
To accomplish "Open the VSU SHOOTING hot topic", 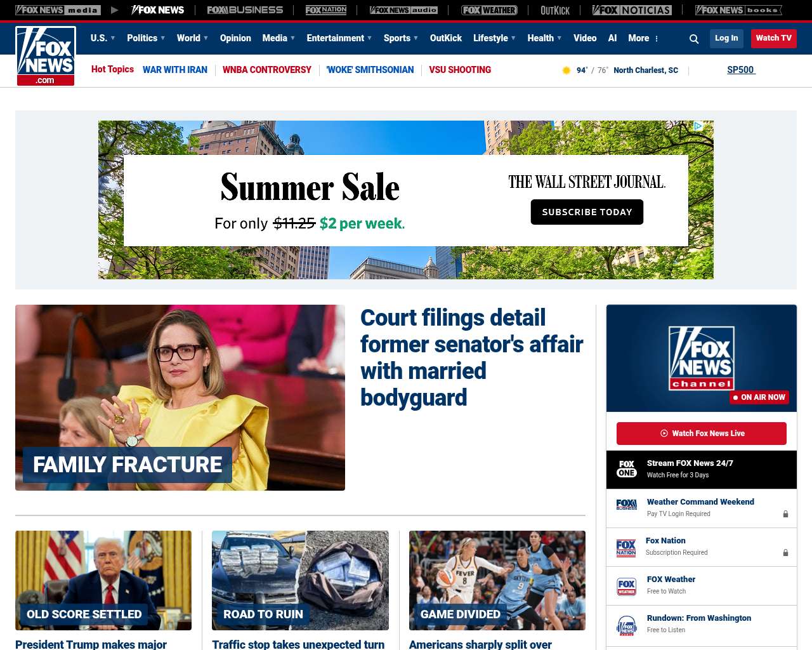I will (460, 70).
